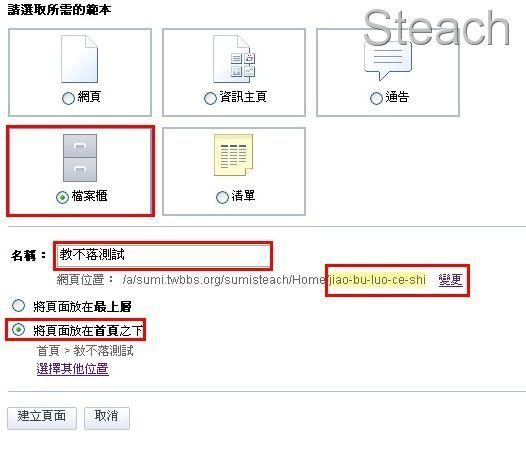Open the 選擇其他位置 link
This screenshot has width=526, height=464.
point(72,368)
